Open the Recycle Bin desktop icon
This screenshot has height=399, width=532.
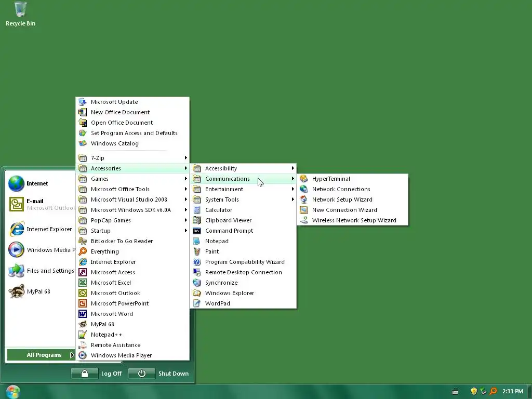click(x=20, y=14)
